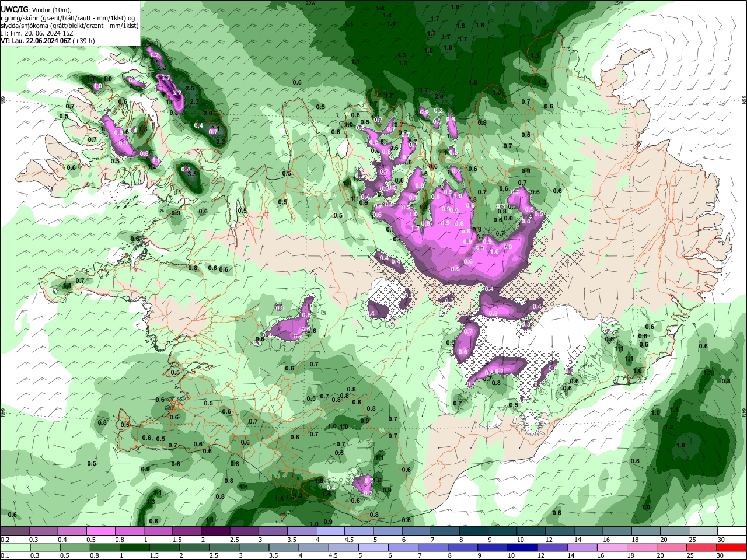Click the '30' label in the top legend row

(721, 540)
